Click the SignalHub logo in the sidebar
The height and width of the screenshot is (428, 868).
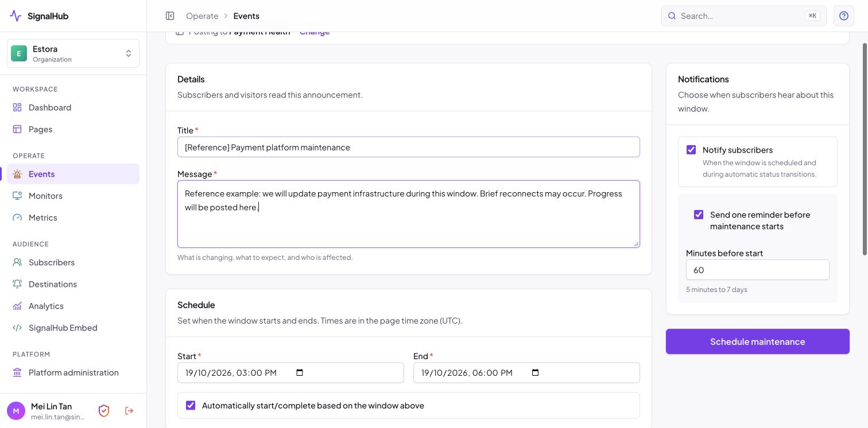click(x=39, y=16)
